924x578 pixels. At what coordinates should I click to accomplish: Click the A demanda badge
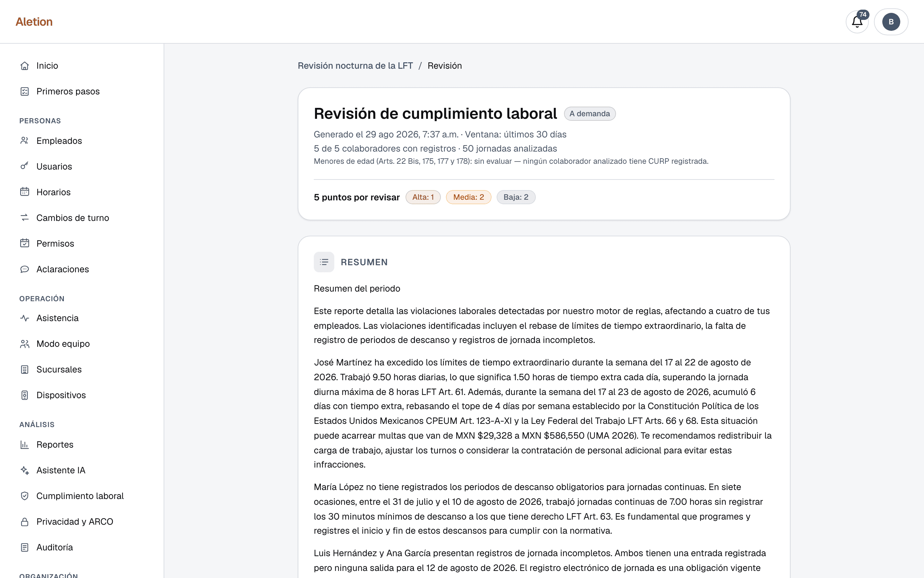tap(589, 114)
